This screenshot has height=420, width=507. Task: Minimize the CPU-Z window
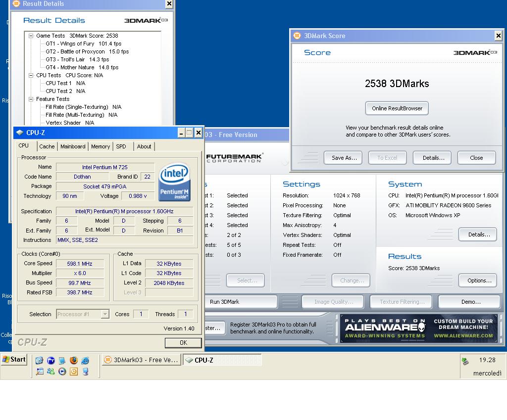coord(181,133)
